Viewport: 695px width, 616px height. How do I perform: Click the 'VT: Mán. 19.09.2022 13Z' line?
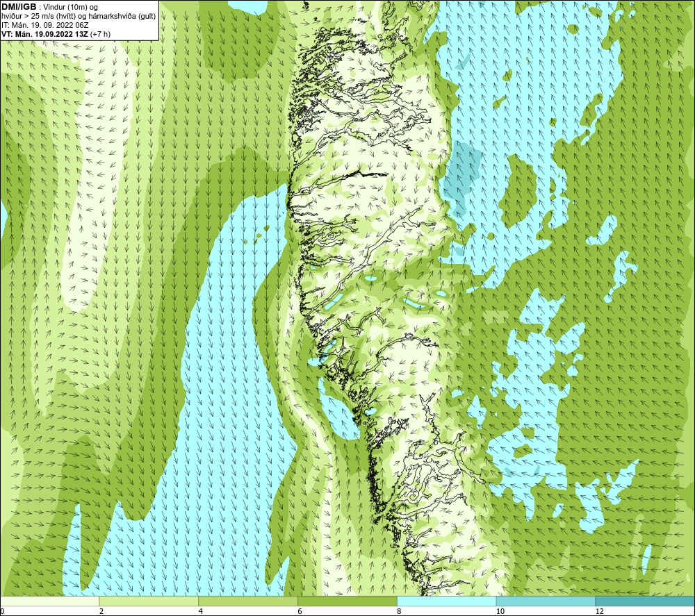[56, 34]
